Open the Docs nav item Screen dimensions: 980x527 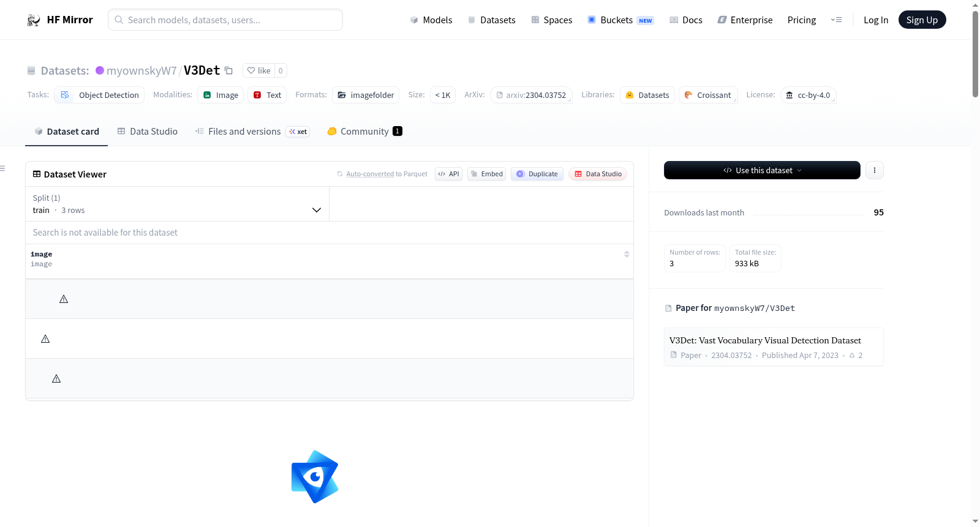(x=686, y=20)
